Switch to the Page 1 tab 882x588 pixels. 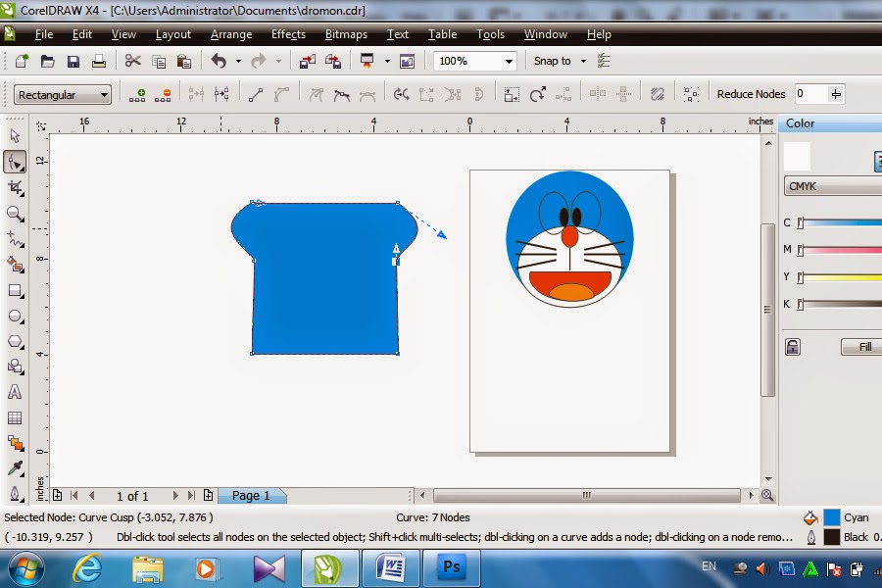coord(252,495)
